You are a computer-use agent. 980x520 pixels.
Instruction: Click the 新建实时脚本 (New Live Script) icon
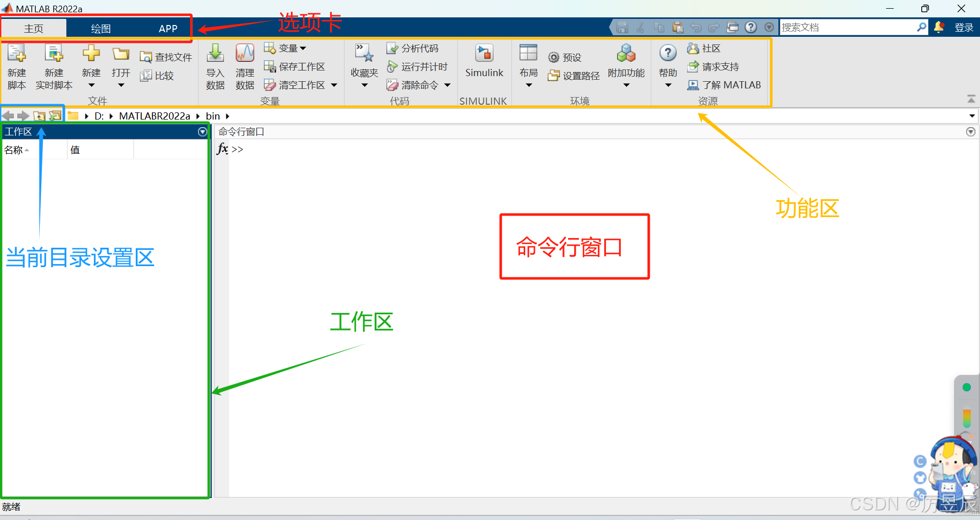pos(54,53)
